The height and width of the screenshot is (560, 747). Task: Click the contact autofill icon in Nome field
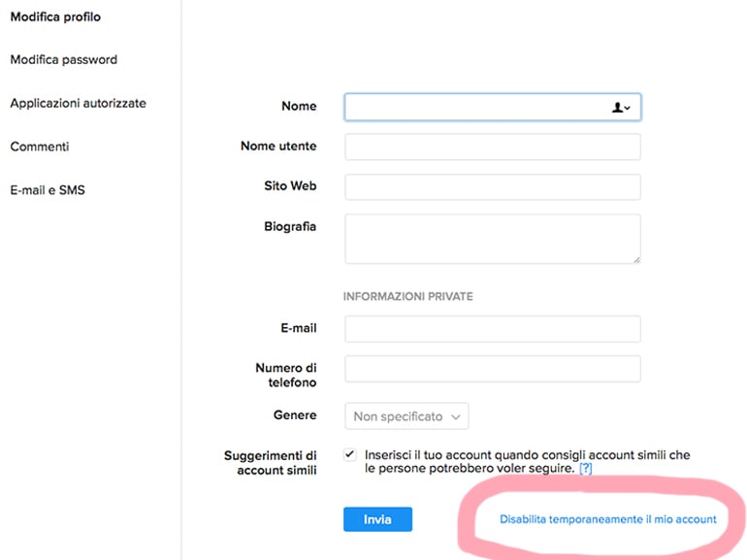(x=621, y=108)
